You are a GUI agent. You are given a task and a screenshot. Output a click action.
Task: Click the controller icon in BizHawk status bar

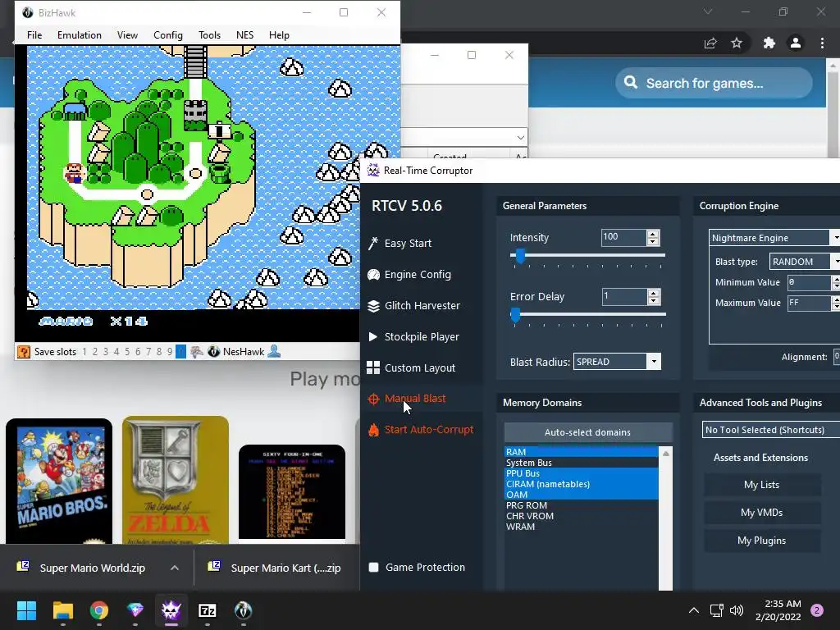pos(197,352)
